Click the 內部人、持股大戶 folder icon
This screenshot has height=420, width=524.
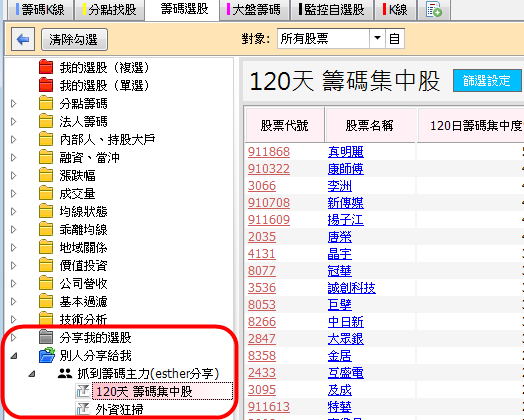tap(46, 139)
